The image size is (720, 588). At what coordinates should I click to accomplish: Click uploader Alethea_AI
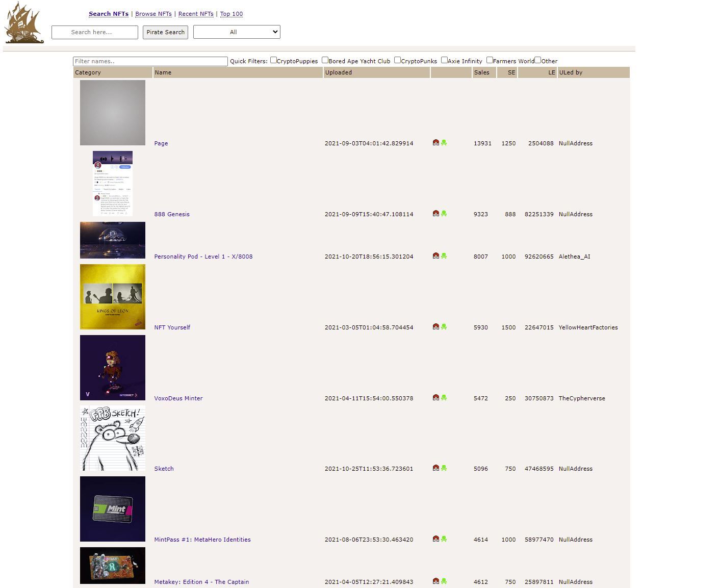coord(574,257)
